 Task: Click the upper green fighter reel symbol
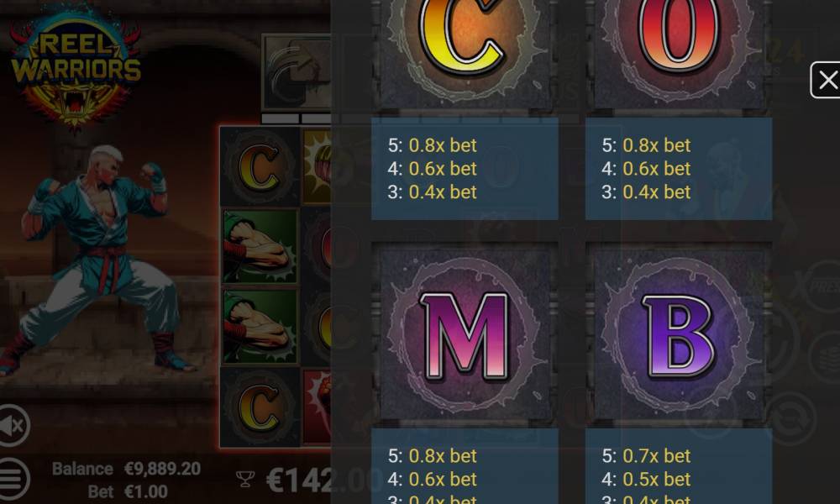[260, 247]
